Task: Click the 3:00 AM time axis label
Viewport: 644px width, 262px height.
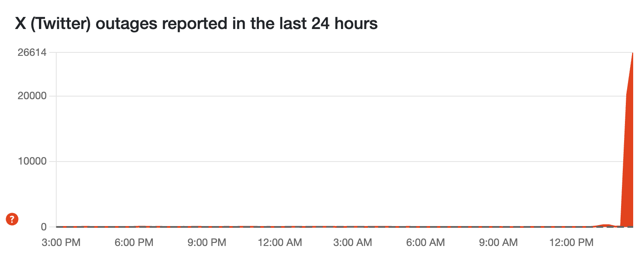Action: [x=353, y=243]
